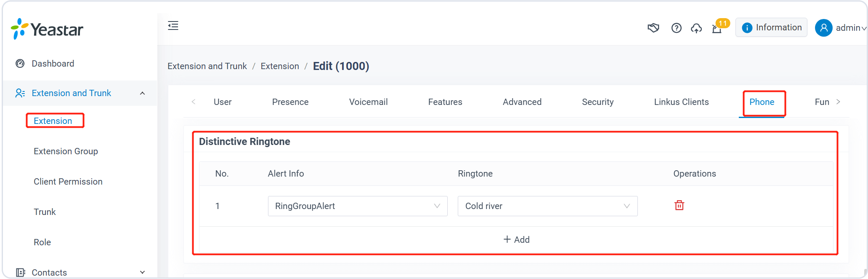Click the Extension and Trunk breadcrumb

click(207, 66)
